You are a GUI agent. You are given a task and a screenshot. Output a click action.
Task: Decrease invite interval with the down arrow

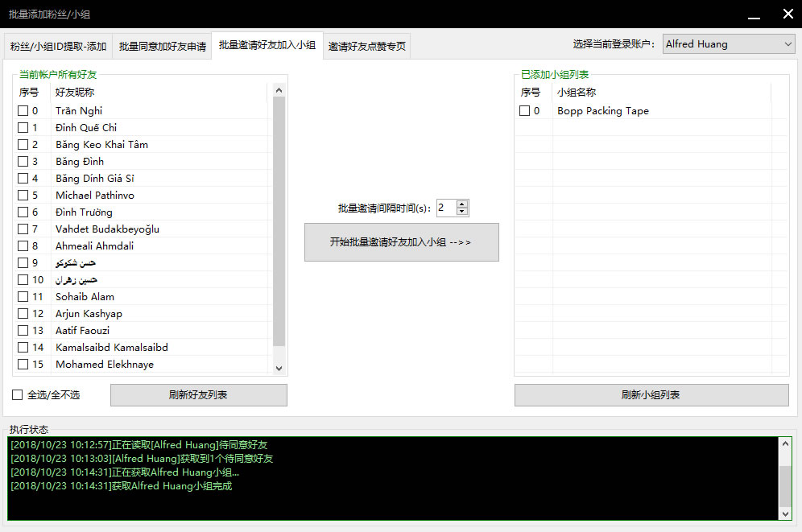pos(462,212)
